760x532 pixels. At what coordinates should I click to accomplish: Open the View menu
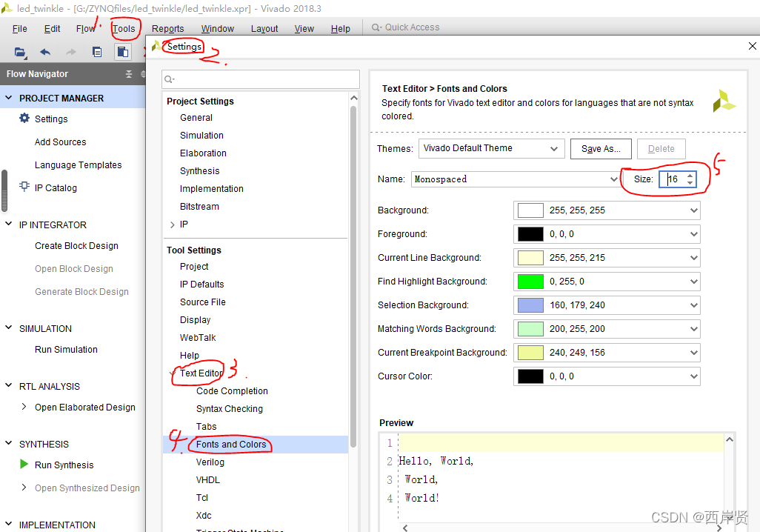pyautogui.click(x=304, y=29)
